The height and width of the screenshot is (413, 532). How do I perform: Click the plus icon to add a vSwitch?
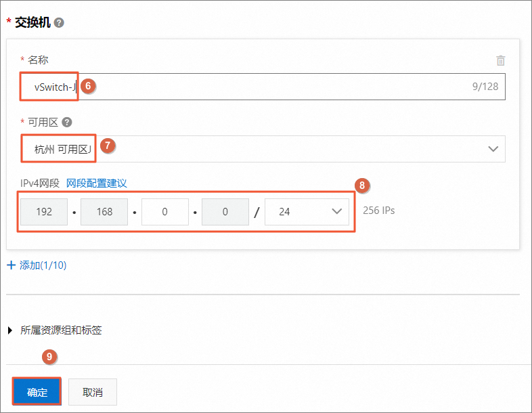11,265
